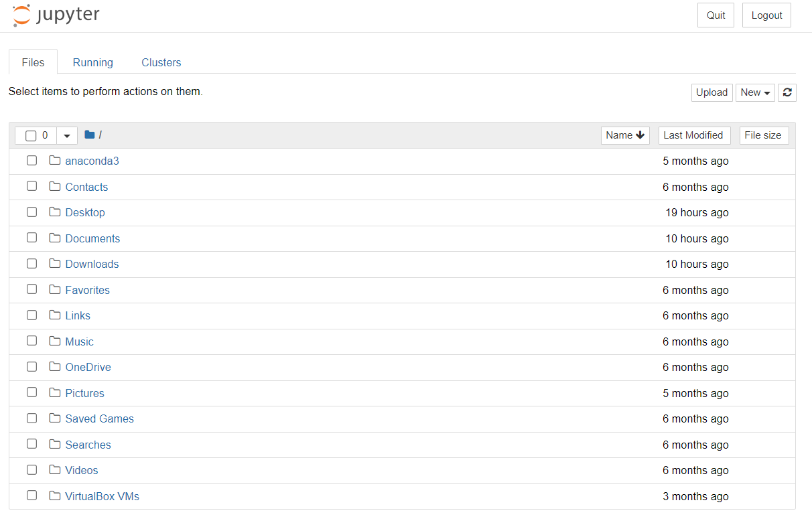812x531 pixels.
Task: Open the anaconda3 folder link
Action: tap(92, 161)
